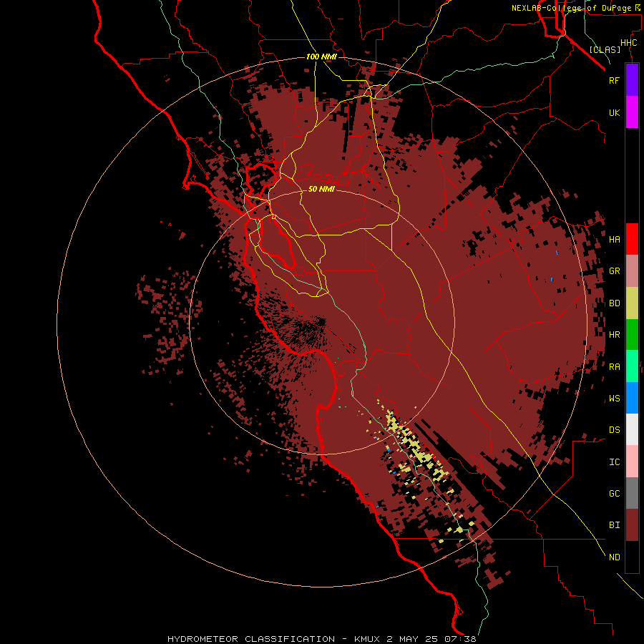Click the 'RF' legend label text
The width and height of the screenshot is (644, 644).
pos(614,80)
